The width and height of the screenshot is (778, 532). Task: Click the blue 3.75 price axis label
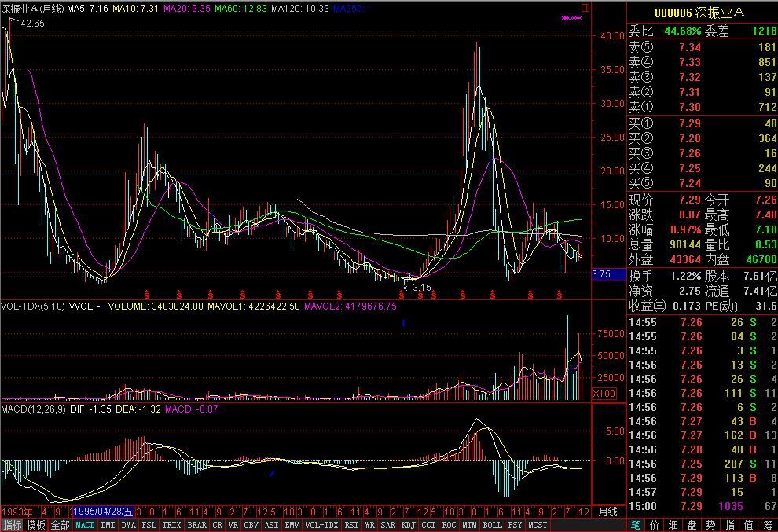coord(601,274)
